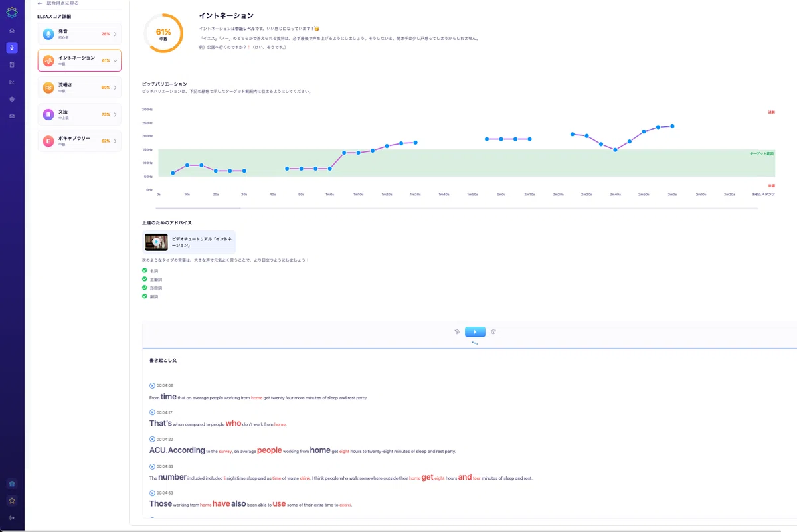Click the large word 'Those' in transcript
797x532 pixels.
click(x=161, y=504)
